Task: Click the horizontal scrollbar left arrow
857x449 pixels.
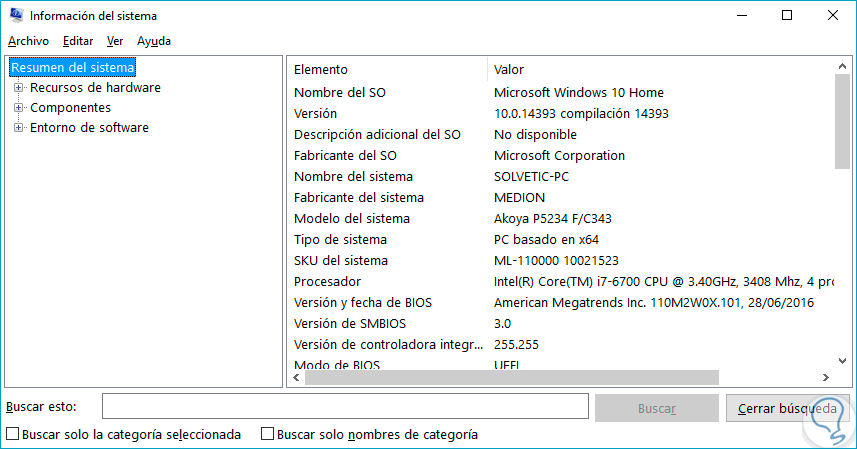Action: point(296,377)
